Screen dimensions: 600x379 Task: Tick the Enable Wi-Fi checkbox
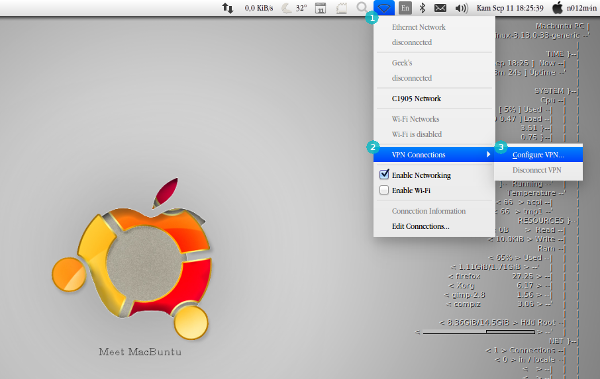click(384, 190)
